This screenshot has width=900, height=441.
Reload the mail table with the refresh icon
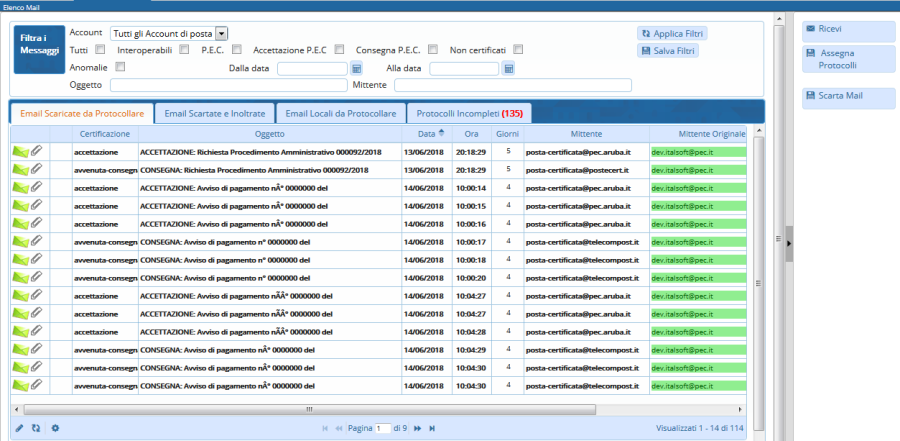(36, 428)
